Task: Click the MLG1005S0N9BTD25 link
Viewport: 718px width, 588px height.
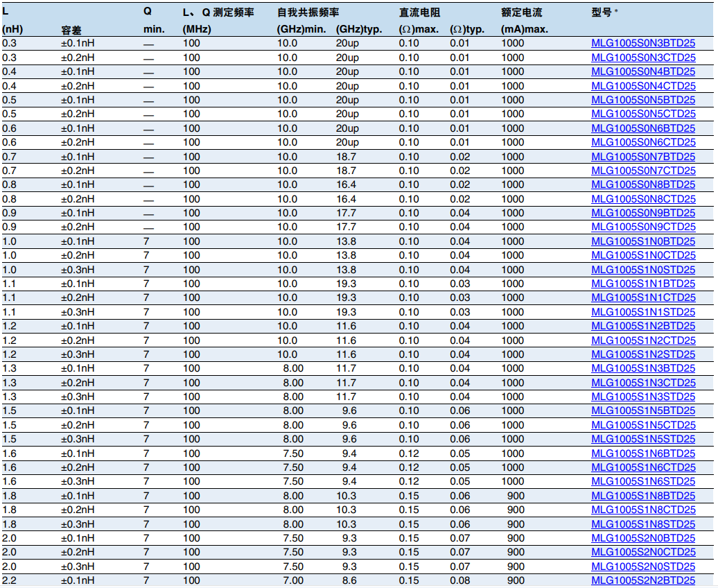Action: click(x=643, y=213)
